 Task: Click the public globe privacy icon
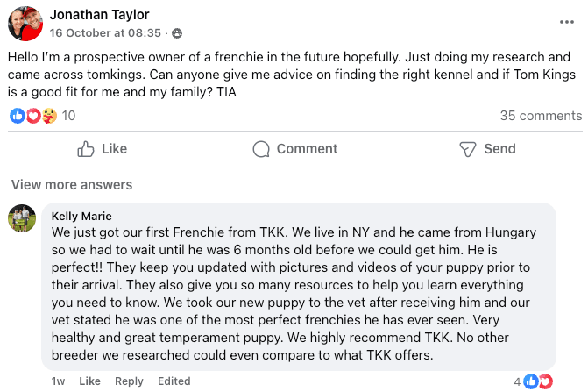click(x=178, y=33)
